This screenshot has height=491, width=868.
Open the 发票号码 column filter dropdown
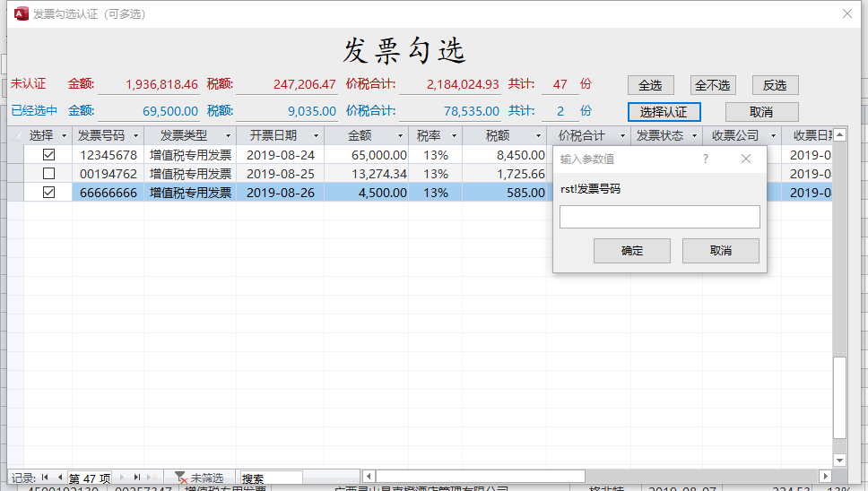click(135, 135)
